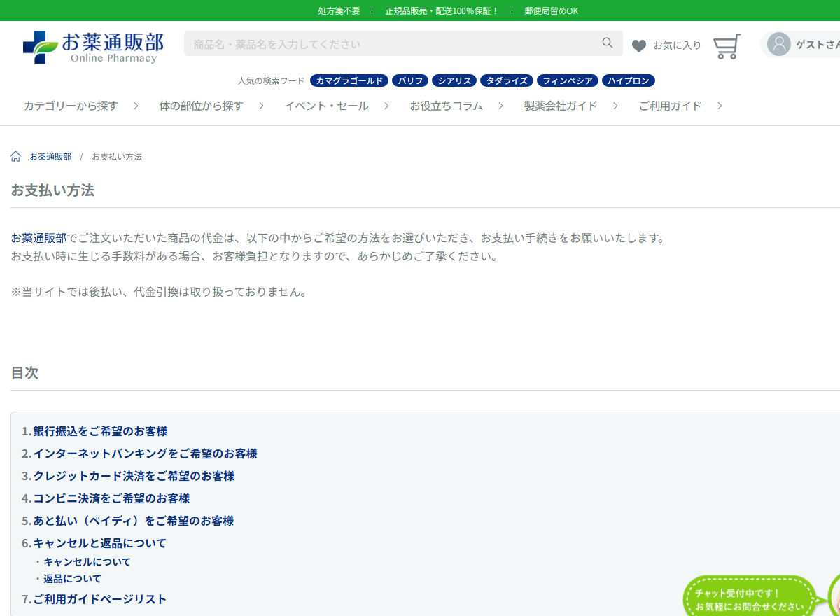This screenshot has width=840, height=616.
Task: Select the カマグラゴールド search tag
Action: [349, 80]
